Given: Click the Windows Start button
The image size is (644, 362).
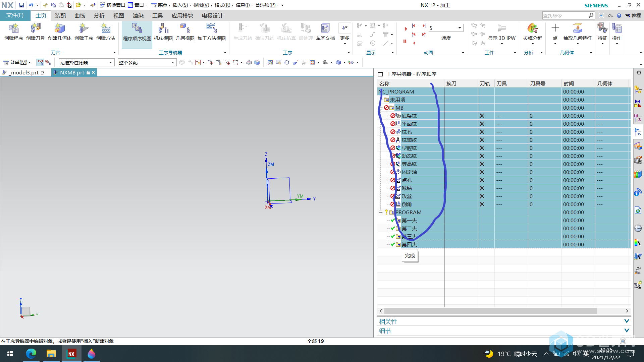Looking at the screenshot, I should 10,354.
